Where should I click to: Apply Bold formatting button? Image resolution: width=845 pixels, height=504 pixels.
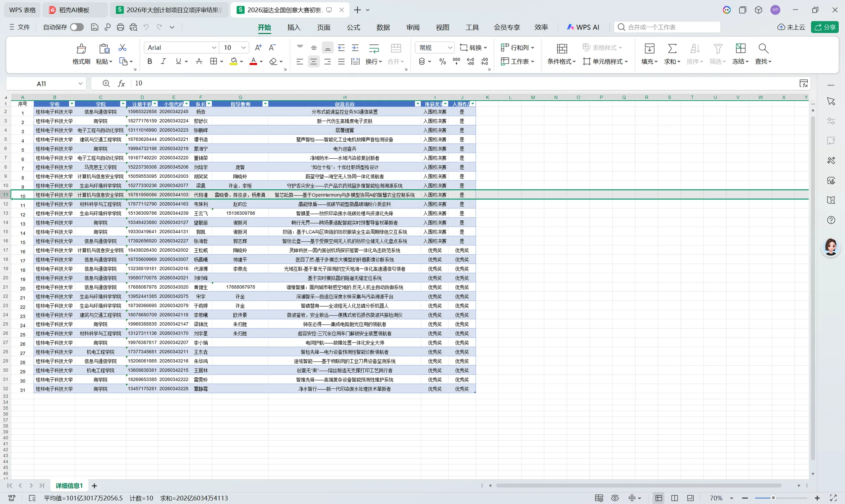150,61
